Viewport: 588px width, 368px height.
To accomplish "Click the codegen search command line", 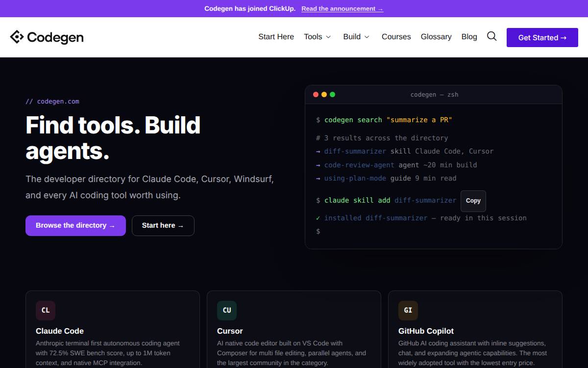I will [384, 120].
